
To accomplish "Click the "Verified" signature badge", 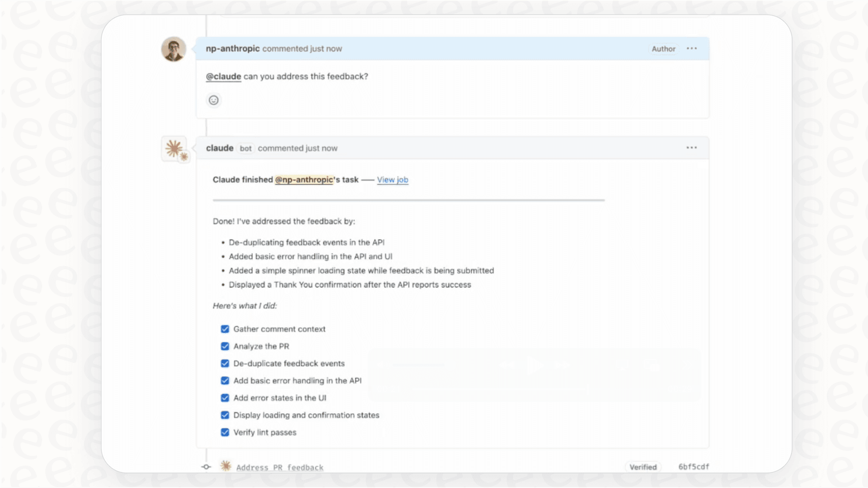I will coord(643,466).
